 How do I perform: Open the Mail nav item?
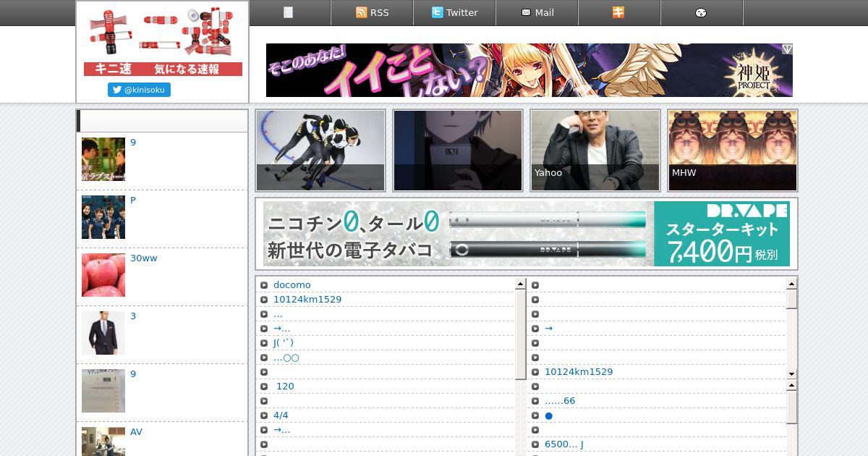point(537,12)
